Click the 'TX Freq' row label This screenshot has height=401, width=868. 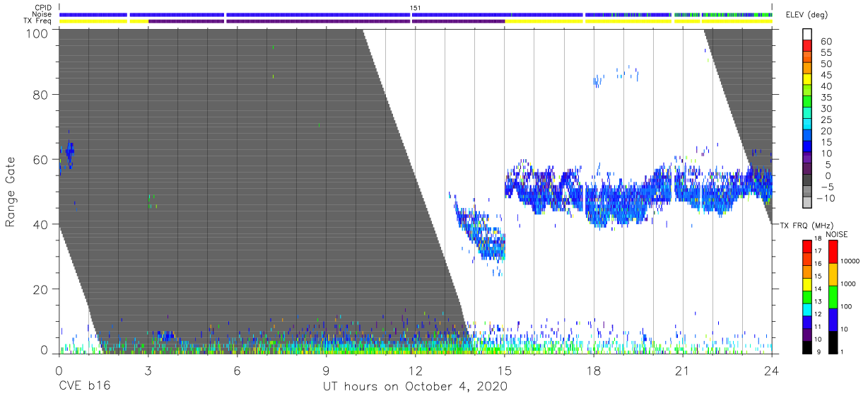(39, 21)
